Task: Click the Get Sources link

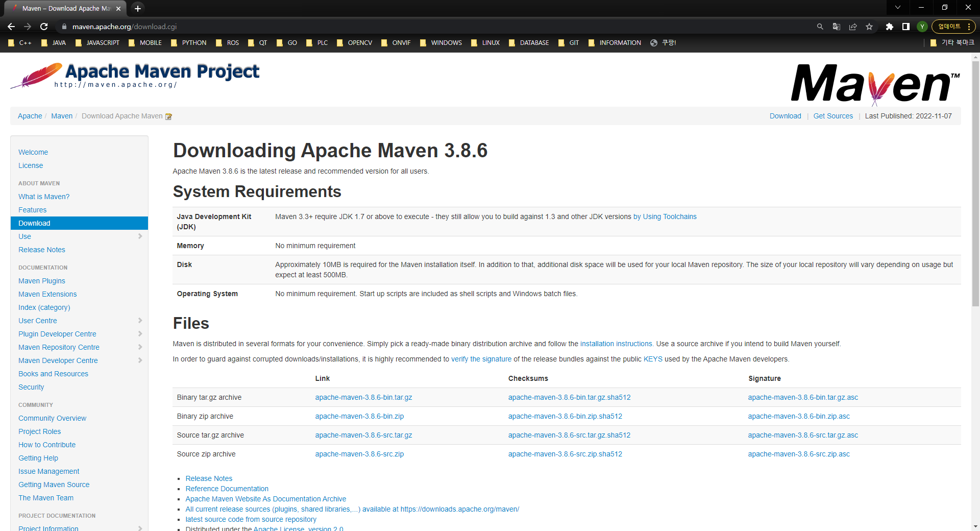Action: click(x=833, y=116)
